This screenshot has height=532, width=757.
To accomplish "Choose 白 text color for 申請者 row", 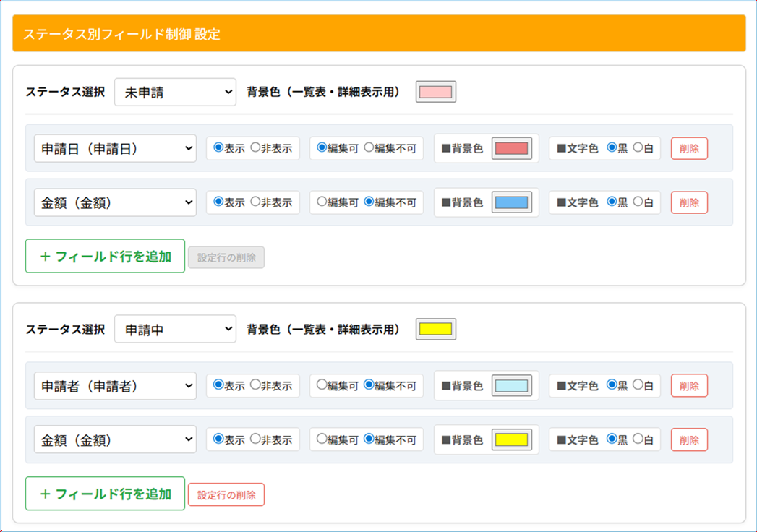I will (638, 385).
